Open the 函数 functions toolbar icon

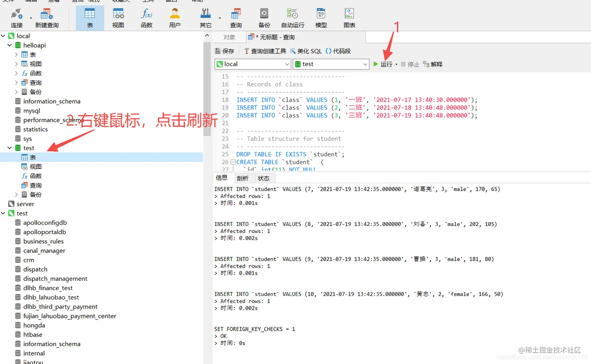[x=147, y=18]
